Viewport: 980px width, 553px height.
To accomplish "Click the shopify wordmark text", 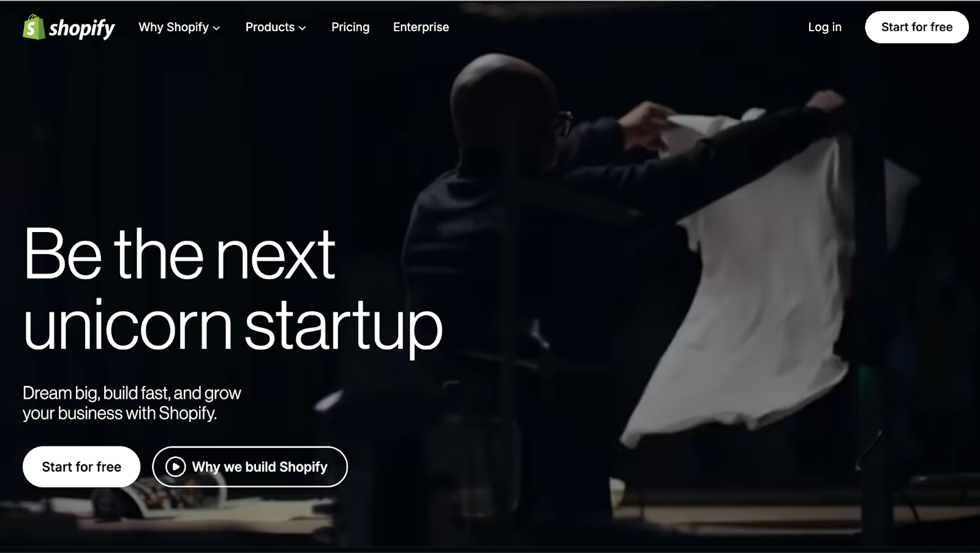I will pyautogui.click(x=82, y=28).
